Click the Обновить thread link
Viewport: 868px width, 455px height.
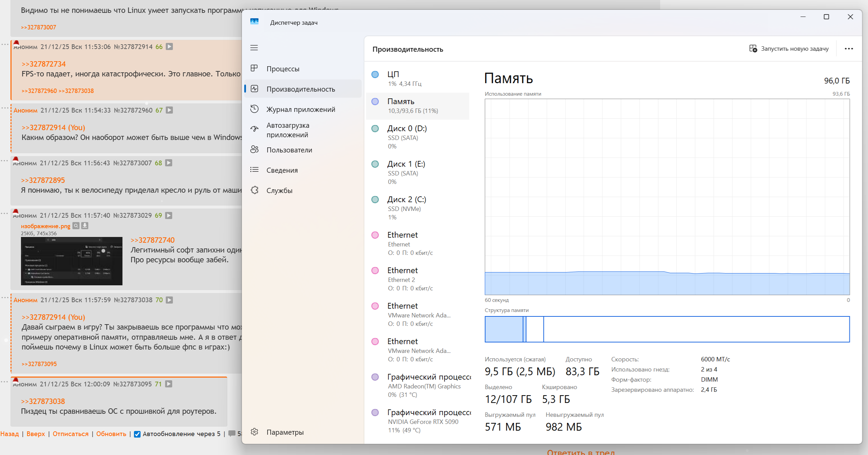[x=111, y=434]
